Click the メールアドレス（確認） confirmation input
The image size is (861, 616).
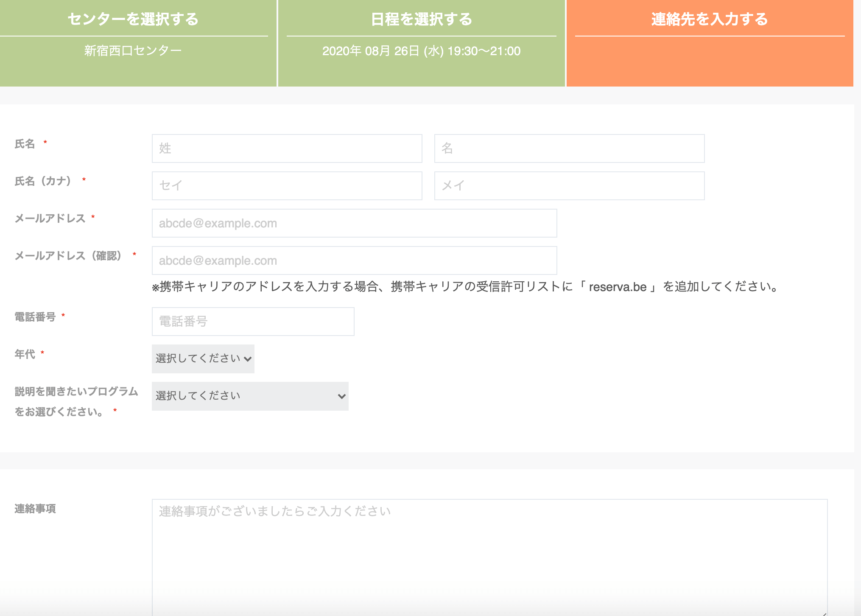tap(354, 260)
